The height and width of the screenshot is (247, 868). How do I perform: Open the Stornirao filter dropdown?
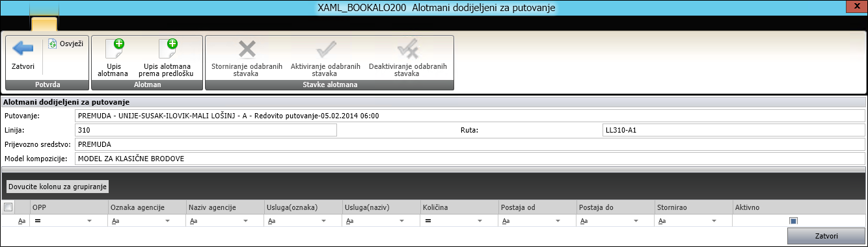[714, 222]
